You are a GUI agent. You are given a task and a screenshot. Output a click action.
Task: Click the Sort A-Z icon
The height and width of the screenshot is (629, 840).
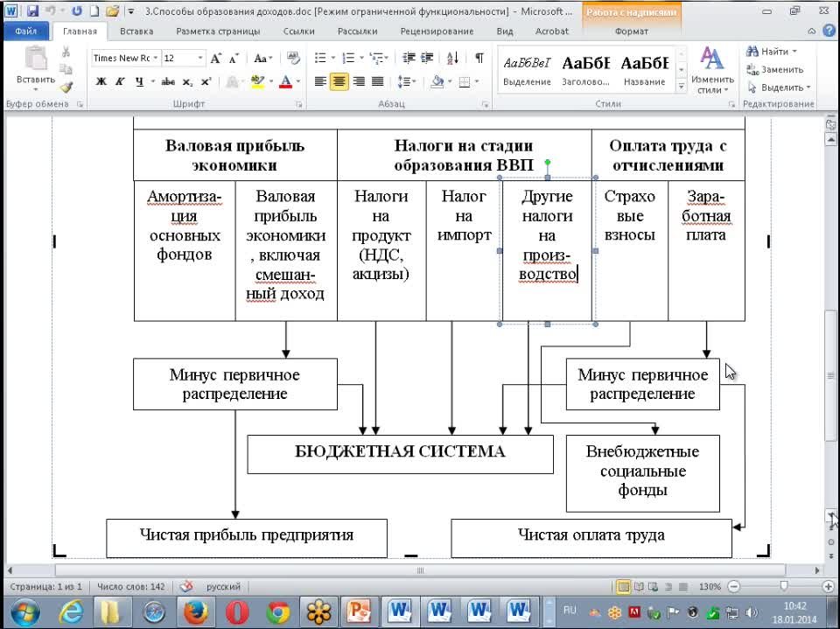point(452,59)
